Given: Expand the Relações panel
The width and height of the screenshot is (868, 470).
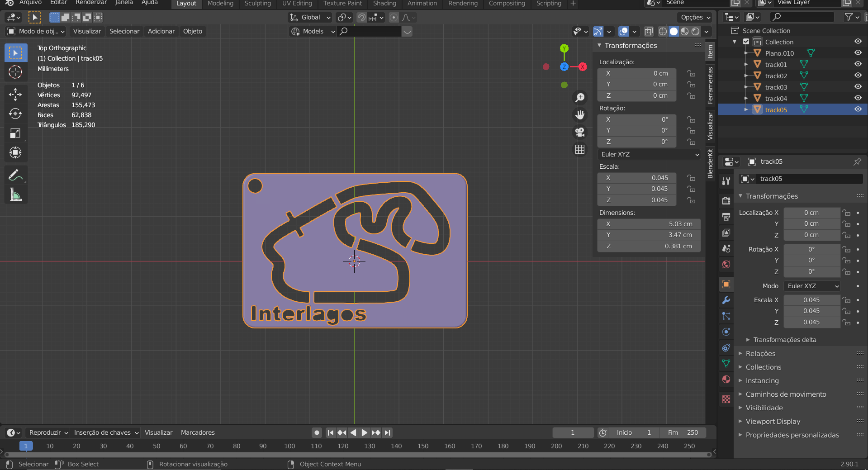Looking at the screenshot, I should 760,353.
